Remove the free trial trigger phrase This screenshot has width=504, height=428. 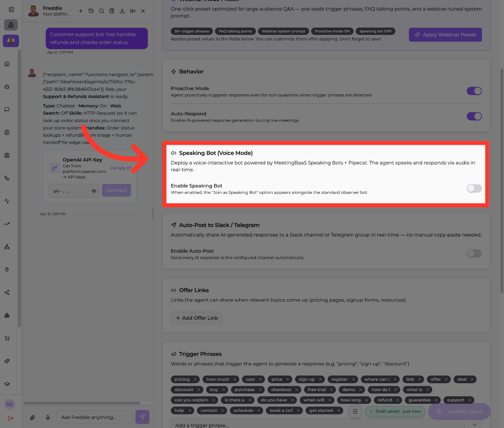click(x=332, y=390)
